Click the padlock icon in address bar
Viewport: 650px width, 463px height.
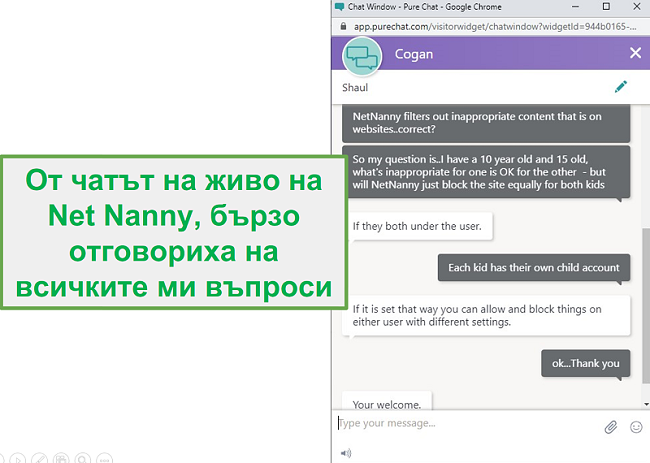(x=343, y=27)
